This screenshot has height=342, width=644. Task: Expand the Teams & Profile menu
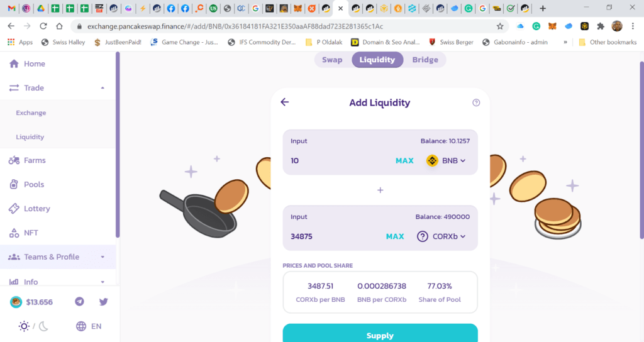click(58, 257)
